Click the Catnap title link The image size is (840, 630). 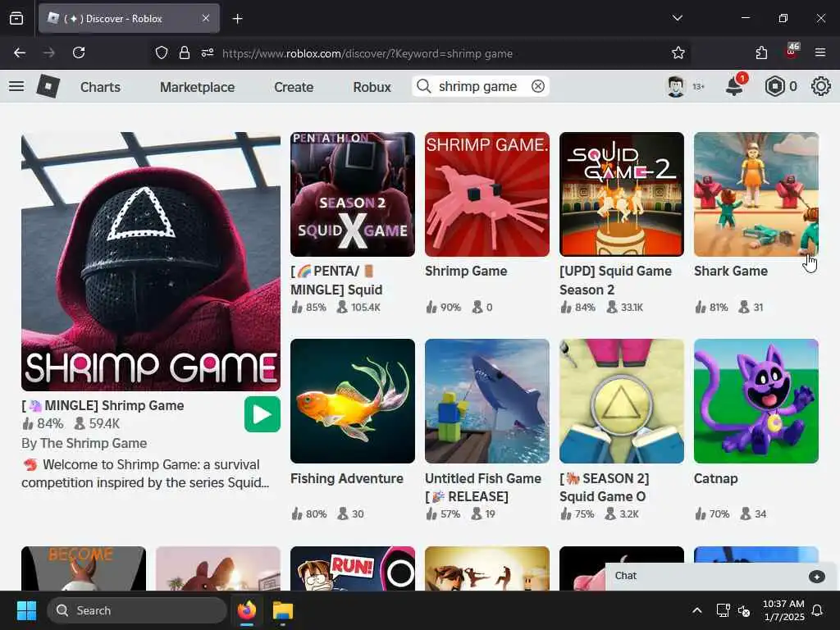[x=715, y=478]
